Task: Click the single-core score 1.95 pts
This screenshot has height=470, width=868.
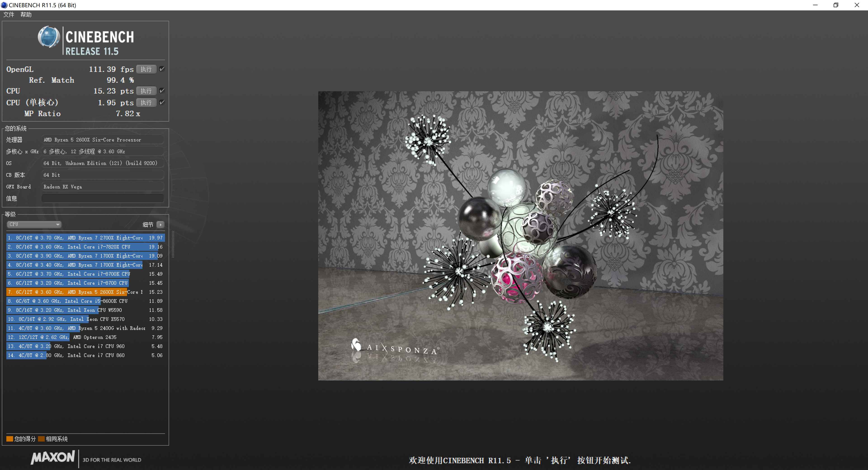Action: (116, 103)
